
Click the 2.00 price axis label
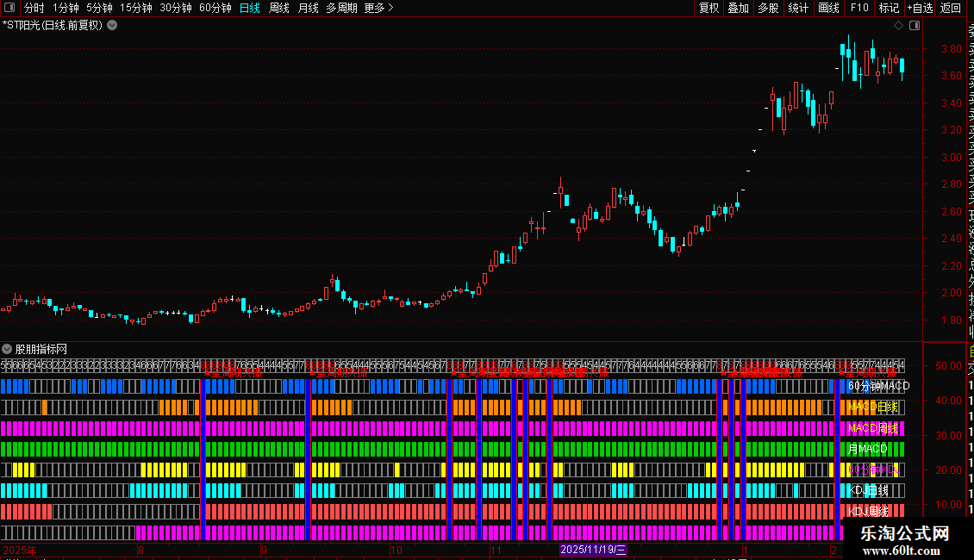(951, 292)
